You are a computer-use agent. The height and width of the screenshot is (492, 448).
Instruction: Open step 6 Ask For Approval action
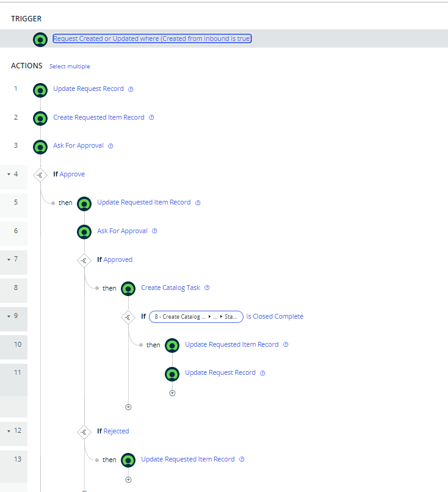(x=122, y=231)
